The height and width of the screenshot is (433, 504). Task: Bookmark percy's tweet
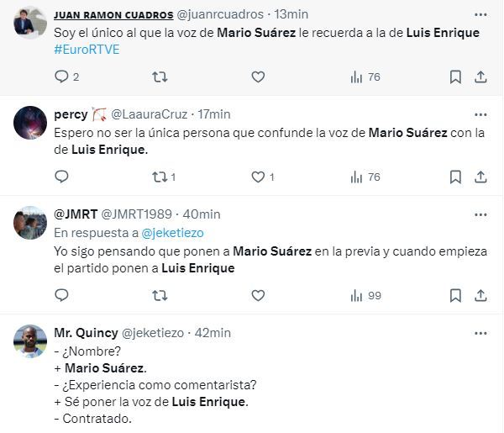[455, 177]
